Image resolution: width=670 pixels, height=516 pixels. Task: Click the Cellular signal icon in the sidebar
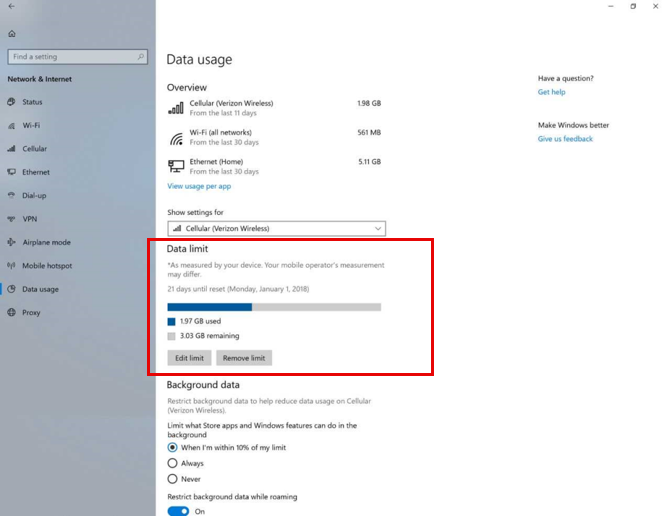coord(12,149)
